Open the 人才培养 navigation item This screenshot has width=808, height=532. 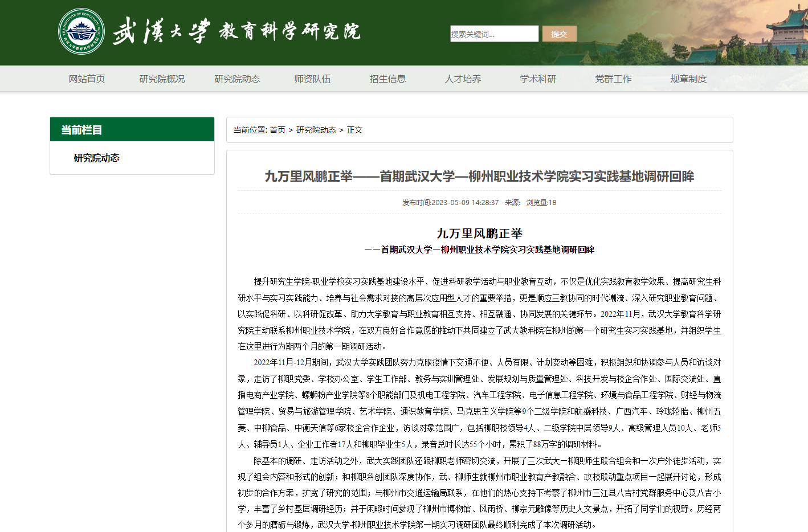[x=463, y=79]
